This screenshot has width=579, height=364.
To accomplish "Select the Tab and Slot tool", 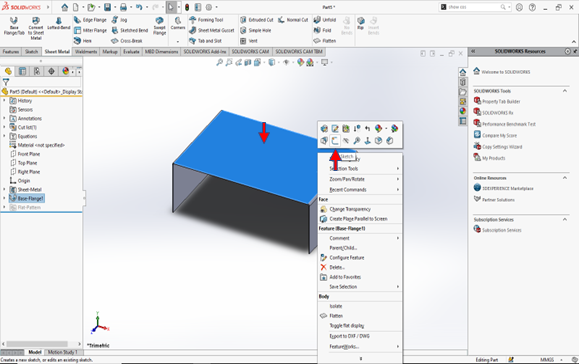I will (x=205, y=41).
